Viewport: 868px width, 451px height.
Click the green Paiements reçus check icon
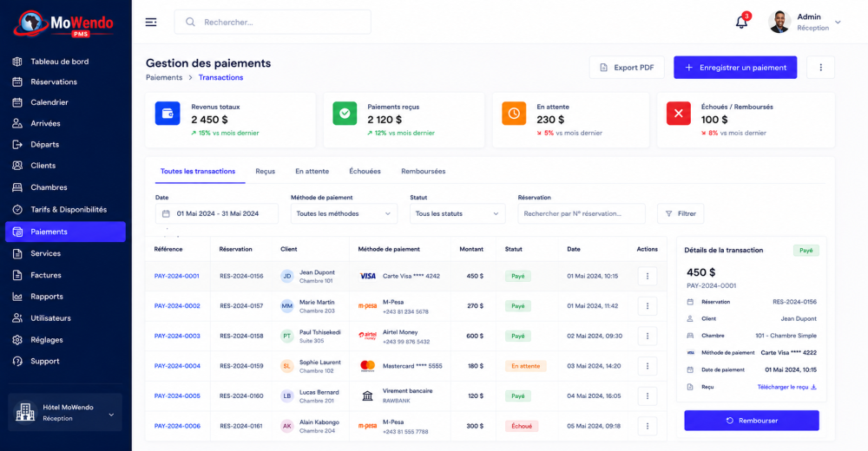coord(345,114)
